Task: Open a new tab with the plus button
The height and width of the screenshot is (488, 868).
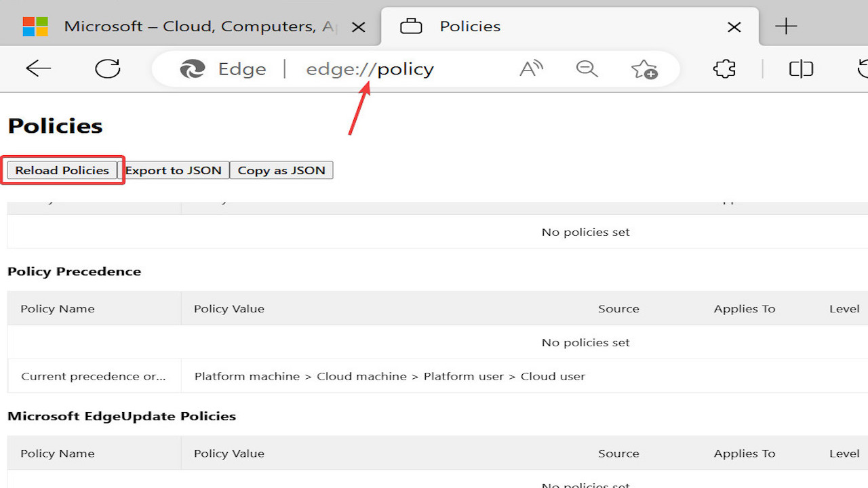Action: pos(786,26)
